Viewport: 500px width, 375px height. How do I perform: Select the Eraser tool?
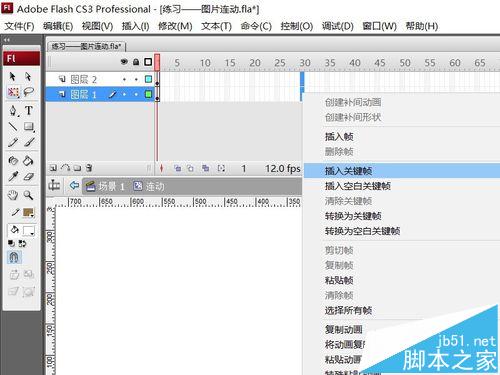tap(29, 177)
